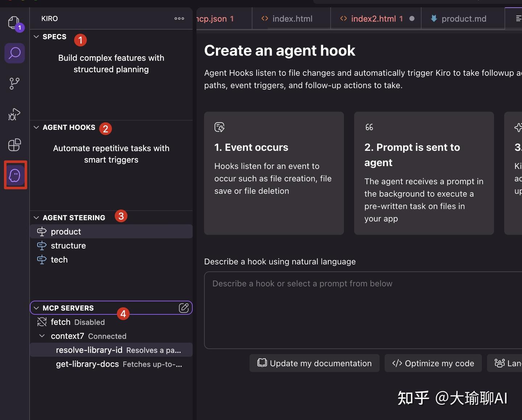The height and width of the screenshot is (420, 522).
Task: Click the Optimize my code button
Action: (x=433, y=363)
